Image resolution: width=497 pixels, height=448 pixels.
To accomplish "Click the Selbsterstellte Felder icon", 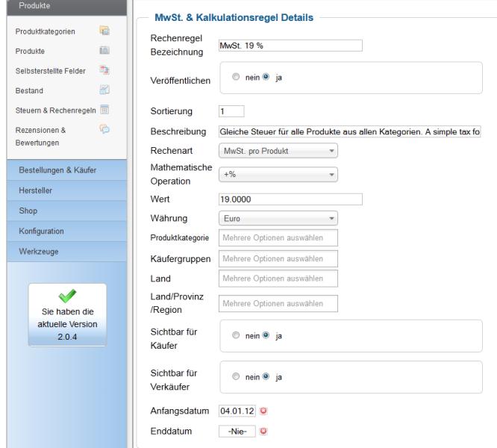I will 104,70.
